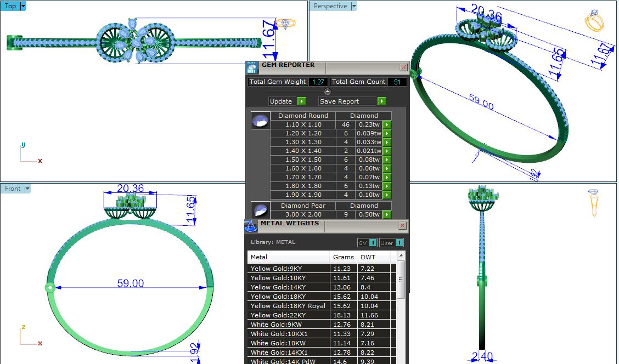Screen dimensions: 619x364
Task: Open the Perspective viewport dropdown arrow
Action: point(353,6)
